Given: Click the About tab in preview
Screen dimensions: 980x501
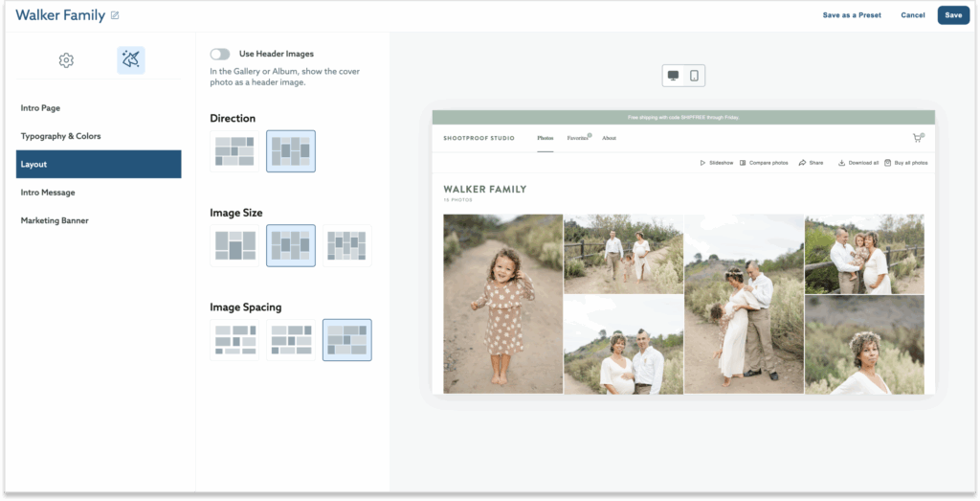Looking at the screenshot, I should [609, 138].
